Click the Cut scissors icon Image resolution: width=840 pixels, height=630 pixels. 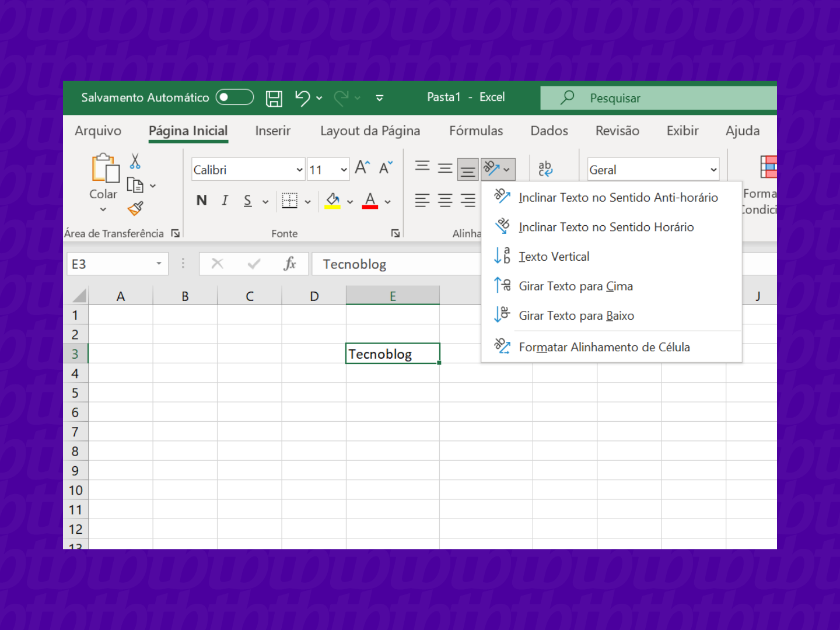[135, 161]
